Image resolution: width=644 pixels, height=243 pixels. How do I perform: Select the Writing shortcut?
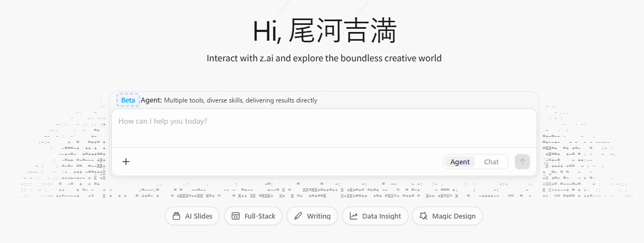coord(312,216)
